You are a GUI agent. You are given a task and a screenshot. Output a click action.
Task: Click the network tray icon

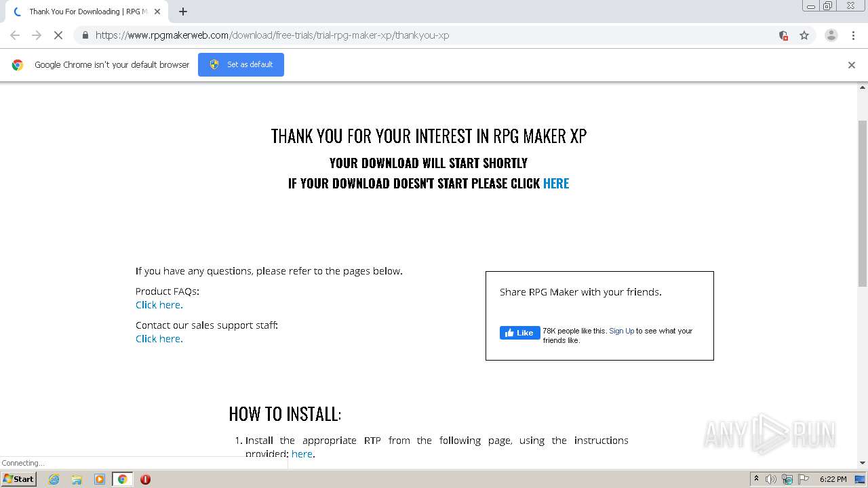(x=787, y=479)
